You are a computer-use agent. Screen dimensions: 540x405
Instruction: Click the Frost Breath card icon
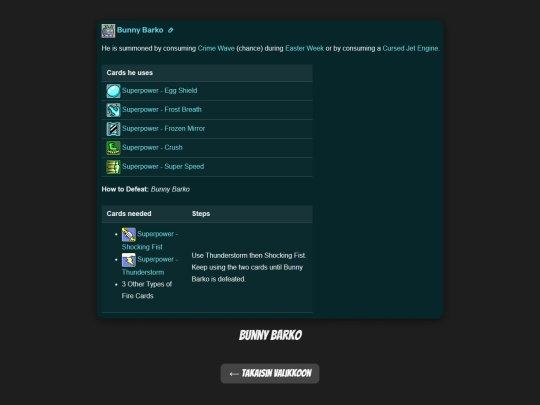click(x=113, y=110)
